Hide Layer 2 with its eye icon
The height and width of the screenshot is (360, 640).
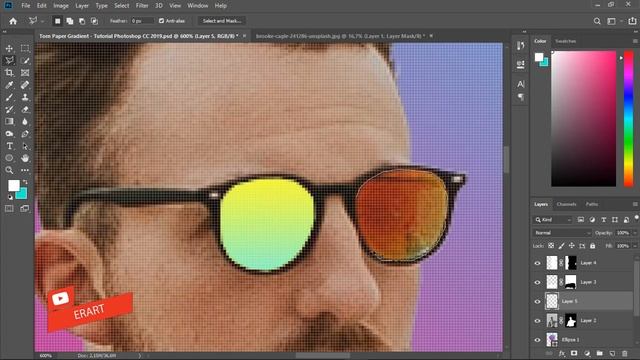(x=537, y=321)
